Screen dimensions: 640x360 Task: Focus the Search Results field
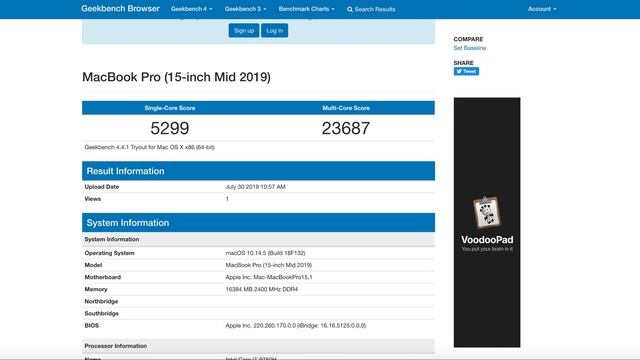coord(375,9)
